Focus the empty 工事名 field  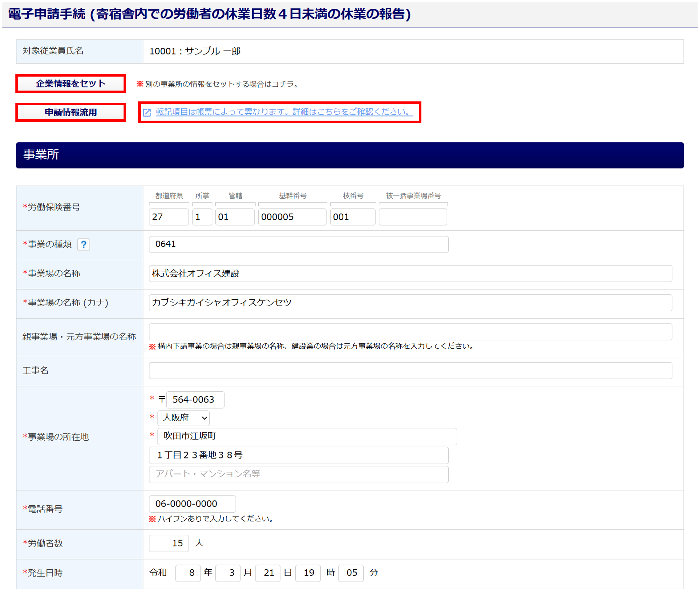[410, 370]
